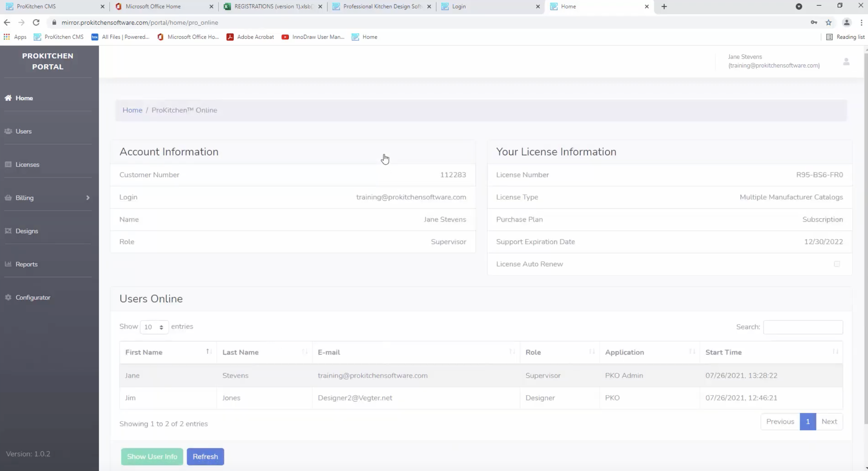Open the Chrome three-dot menu
Viewport: 868px width, 471px height.
click(x=861, y=22)
